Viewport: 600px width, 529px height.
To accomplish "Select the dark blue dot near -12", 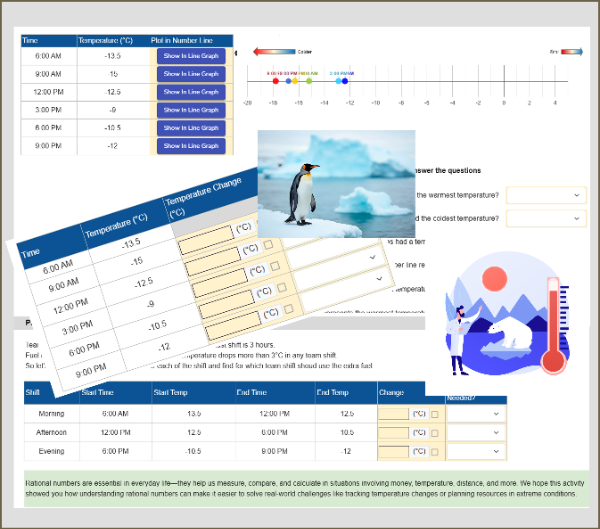I will pos(345,81).
